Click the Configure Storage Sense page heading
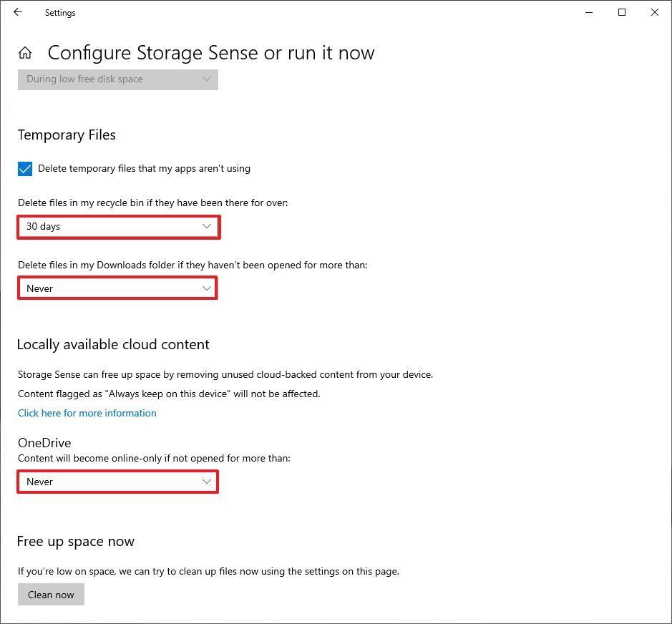 tap(210, 52)
